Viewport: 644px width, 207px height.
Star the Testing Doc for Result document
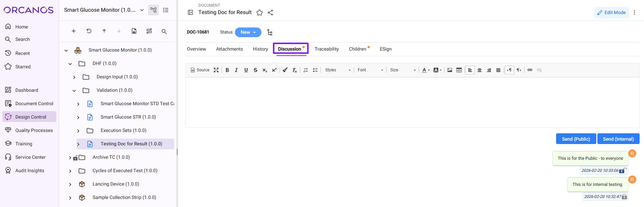(259, 13)
